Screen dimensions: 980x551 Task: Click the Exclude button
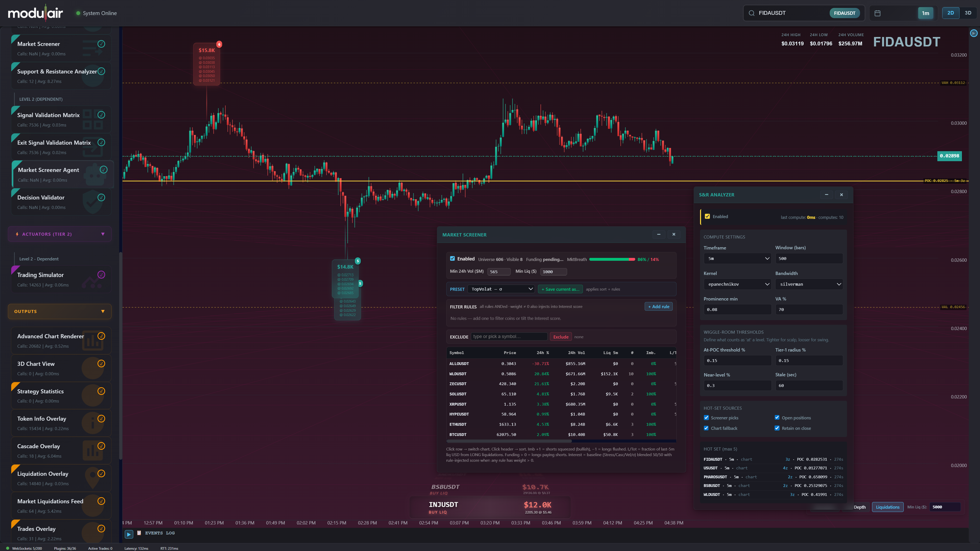point(561,336)
